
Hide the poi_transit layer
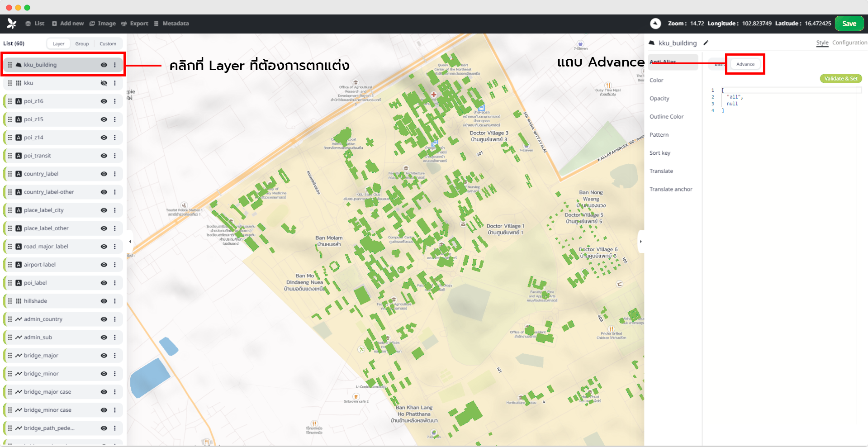(x=104, y=156)
